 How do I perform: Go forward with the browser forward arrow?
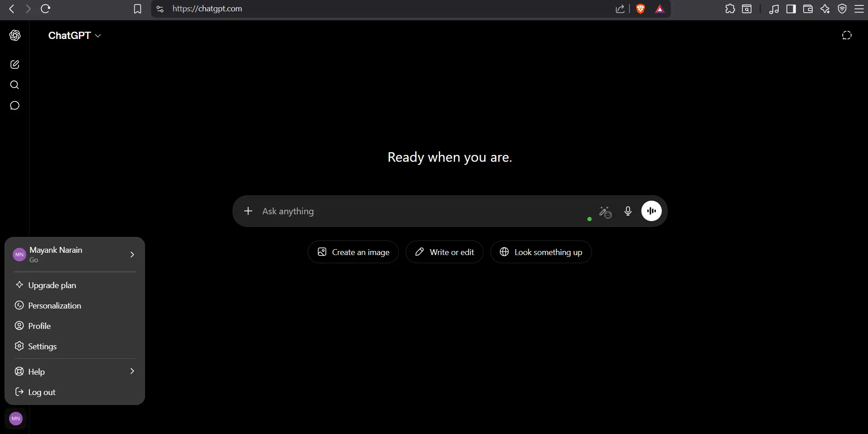(28, 9)
